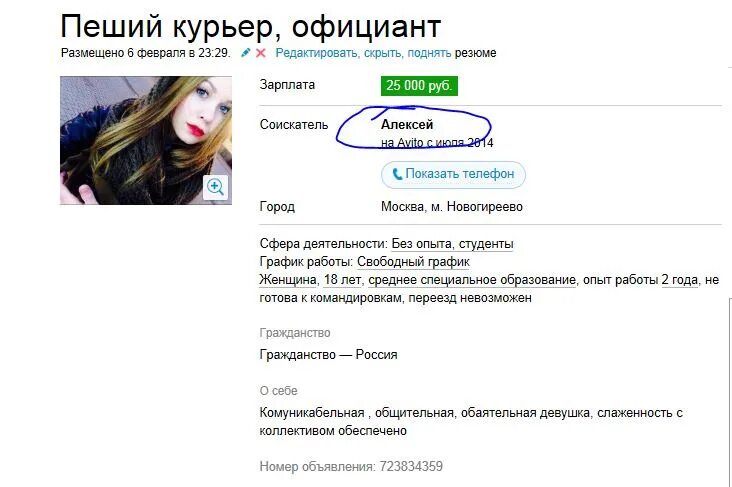Click the скрыть link
The image size is (732, 487).
click(x=382, y=53)
